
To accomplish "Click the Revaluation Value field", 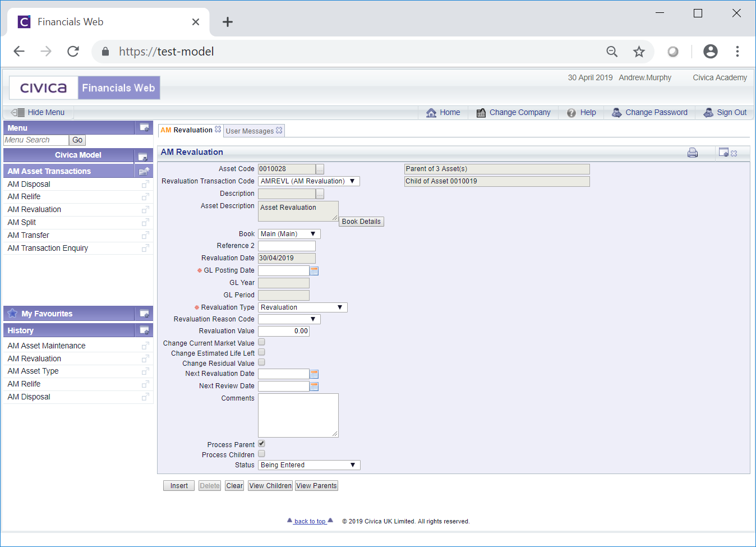I will click(x=283, y=331).
